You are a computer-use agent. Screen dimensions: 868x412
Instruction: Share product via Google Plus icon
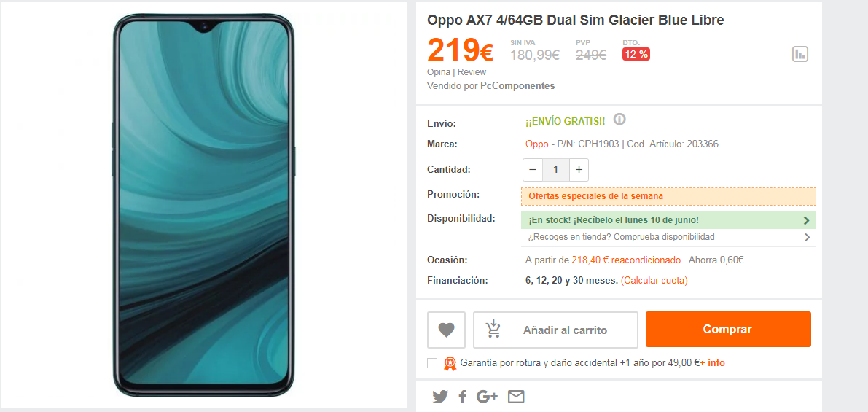tap(487, 397)
